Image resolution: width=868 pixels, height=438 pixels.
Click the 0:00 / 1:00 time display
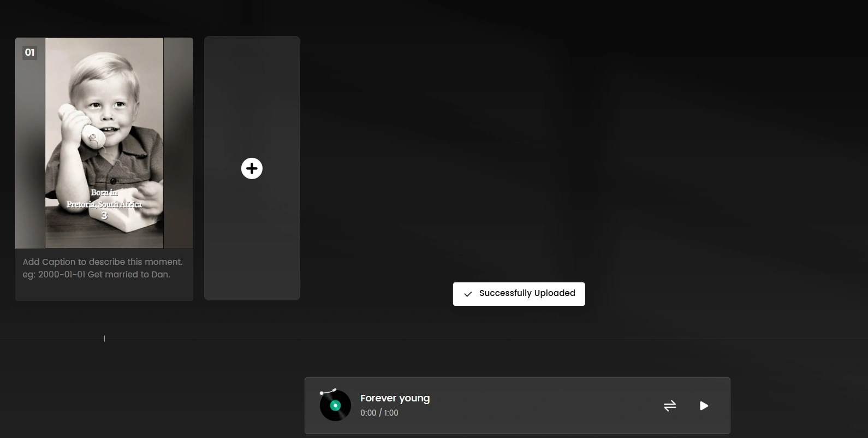(x=379, y=413)
